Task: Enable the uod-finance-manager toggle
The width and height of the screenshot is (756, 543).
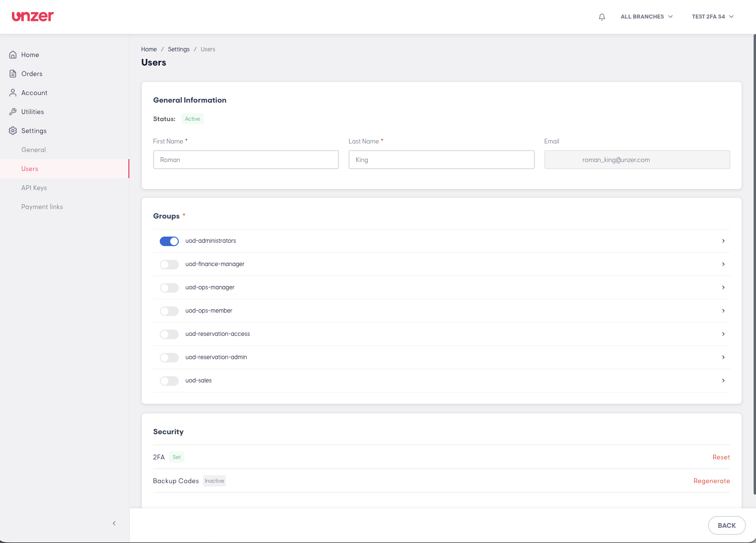Action: (169, 265)
